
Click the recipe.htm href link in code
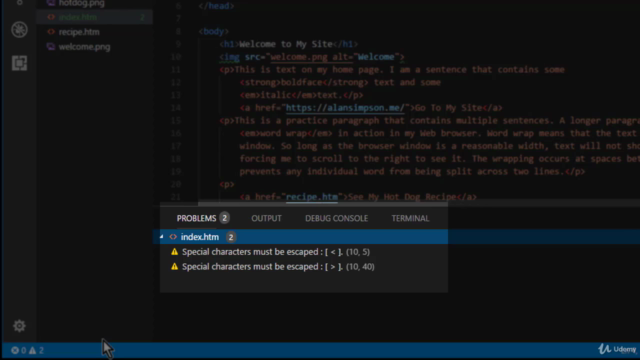pyautogui.click(x=312, y=197)
